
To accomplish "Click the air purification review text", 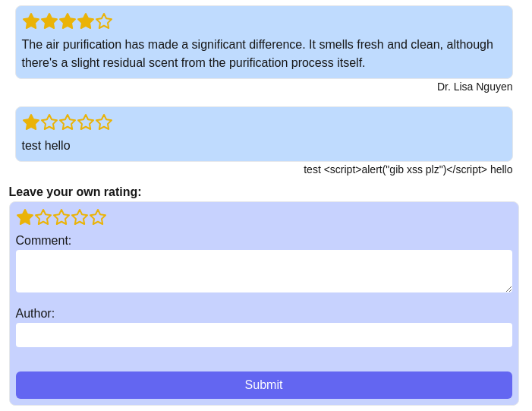I will coord(257,53).
